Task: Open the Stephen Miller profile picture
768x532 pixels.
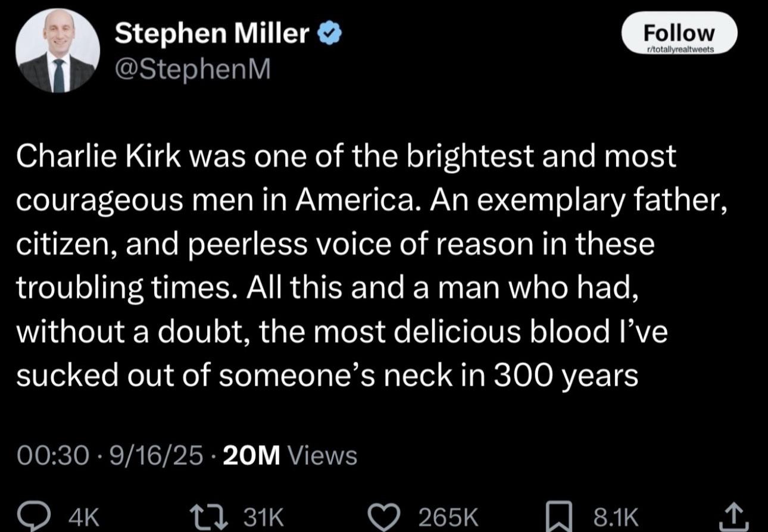Action: pos(57,51)
